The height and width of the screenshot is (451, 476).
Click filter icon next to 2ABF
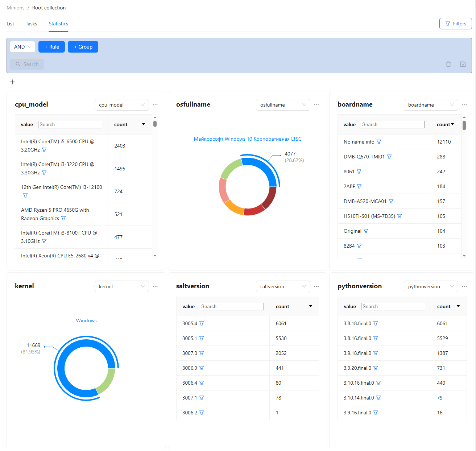click(359, 186)
